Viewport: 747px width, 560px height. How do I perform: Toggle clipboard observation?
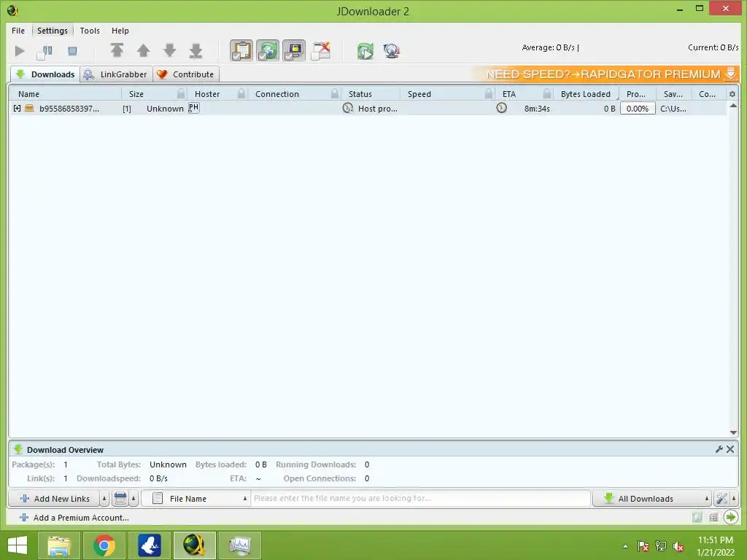[241, 50]
